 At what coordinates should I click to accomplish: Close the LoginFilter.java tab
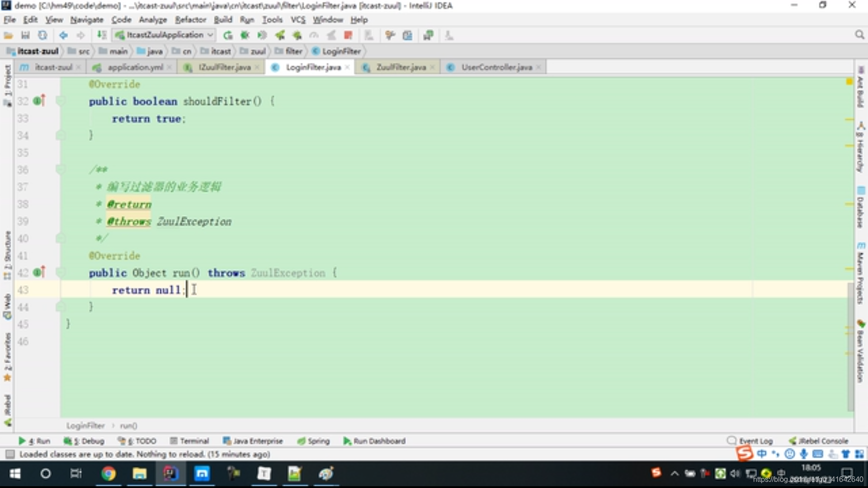click(347, 67)
